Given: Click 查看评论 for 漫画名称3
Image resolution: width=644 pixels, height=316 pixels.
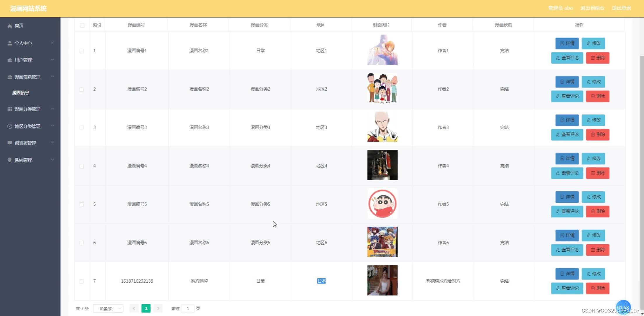Looking at the screenshot, I should pos(567,135).
